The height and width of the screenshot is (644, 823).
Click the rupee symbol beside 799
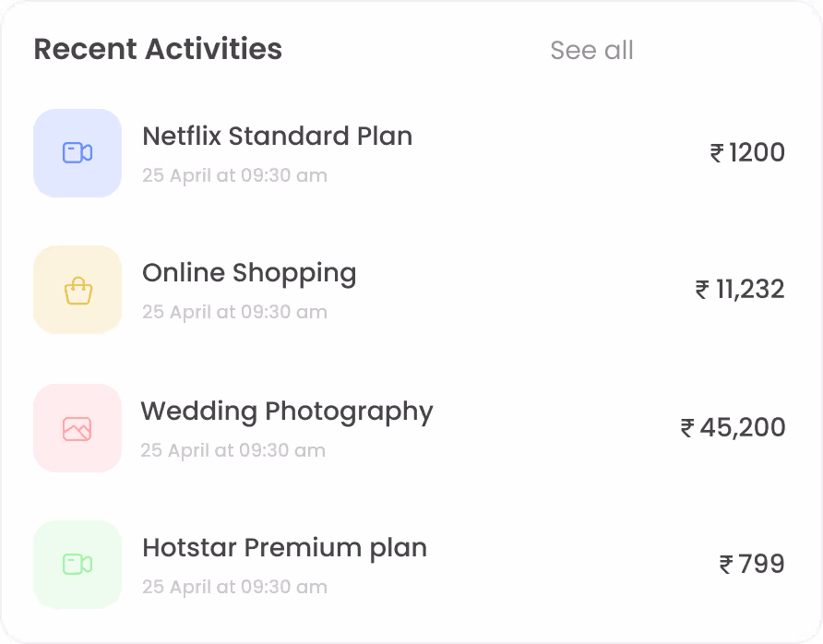726,565
